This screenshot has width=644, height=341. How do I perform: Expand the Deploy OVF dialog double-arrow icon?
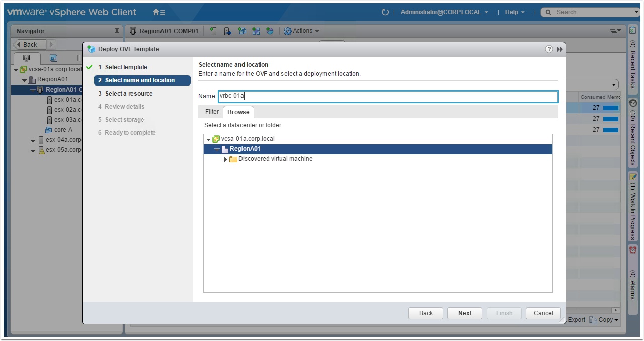pos(560,49)
